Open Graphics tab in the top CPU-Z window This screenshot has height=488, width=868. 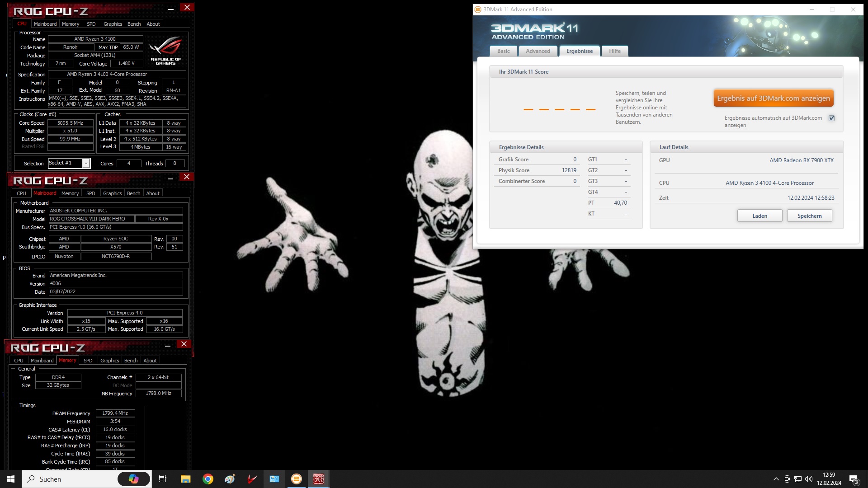pos(113,24)
